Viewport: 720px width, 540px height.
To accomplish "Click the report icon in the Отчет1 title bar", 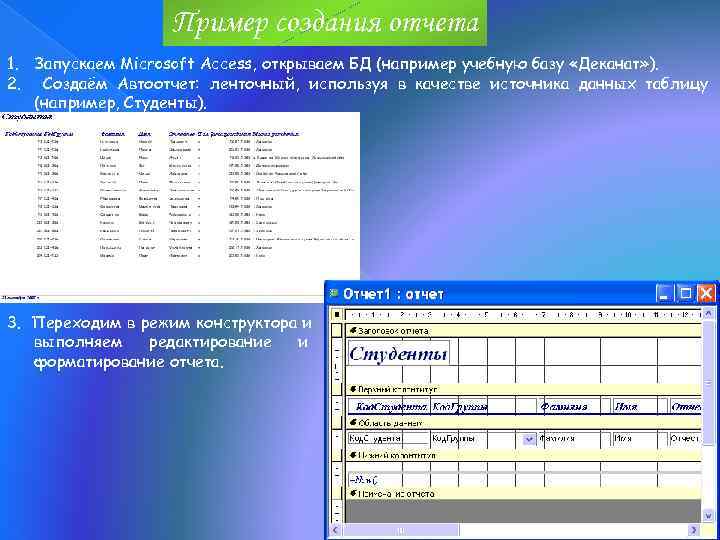I will (x=334, y=293).
